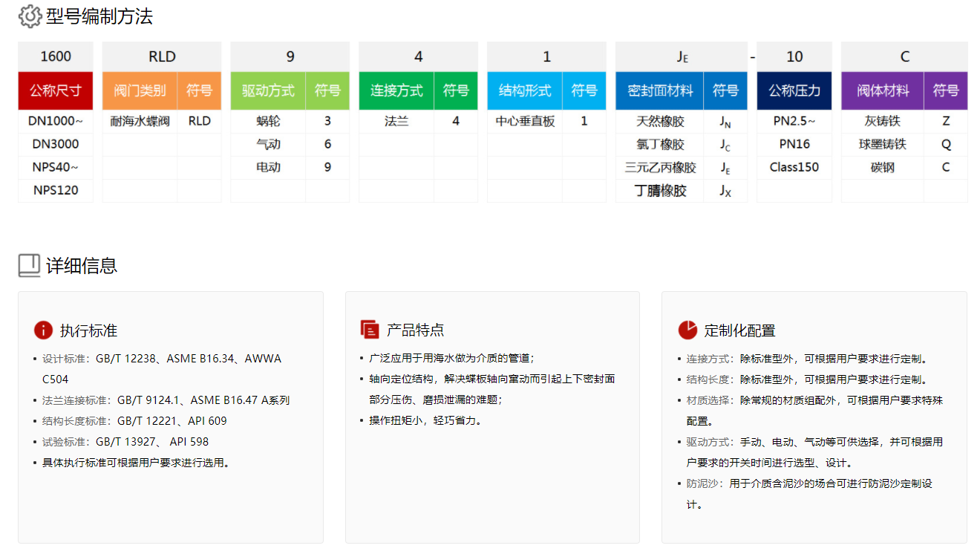Select the 球墨铸铁 valve body material

883,144
